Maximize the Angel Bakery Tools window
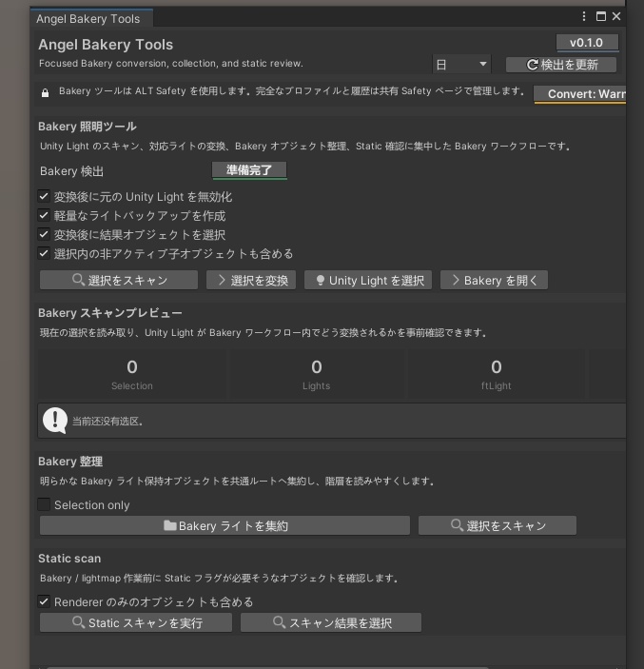Viewport: 644px width, 669px height. pos(601,16)
